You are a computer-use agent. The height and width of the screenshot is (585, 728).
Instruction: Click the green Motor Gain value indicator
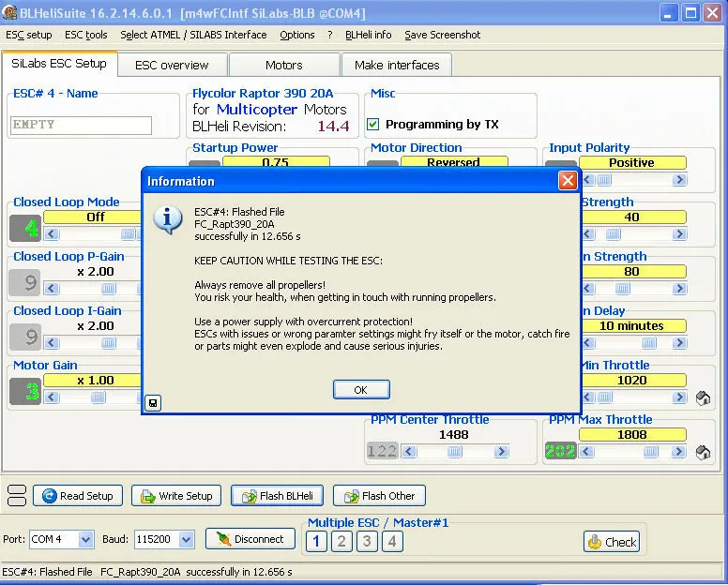point(27,391)
